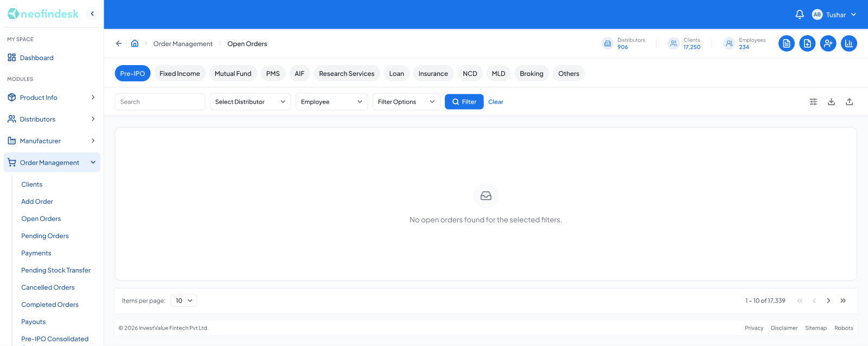Click the Search input field
Viewport: 868px width, 346px height.
point(160,101)
